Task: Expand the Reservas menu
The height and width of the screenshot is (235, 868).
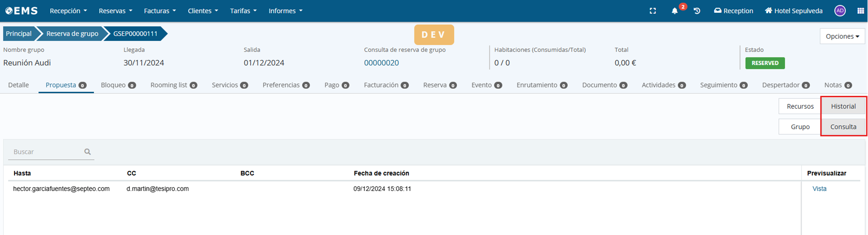Action: [x=116, y=11]
